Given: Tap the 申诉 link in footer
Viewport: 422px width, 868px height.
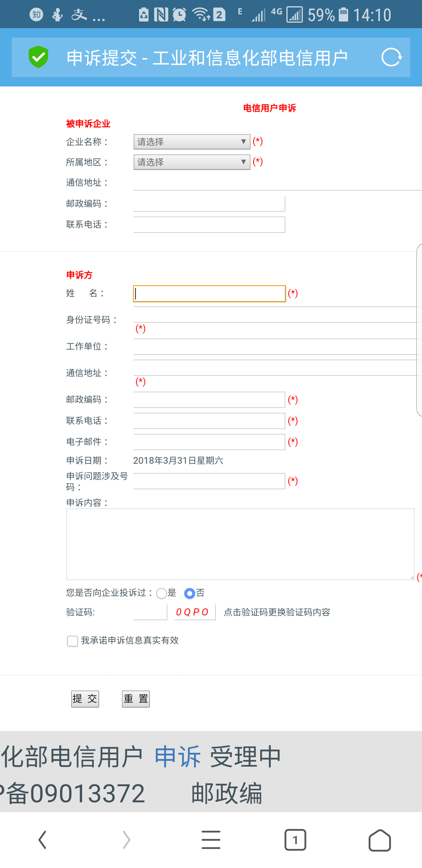Looking at the screenshot, I should pos(177,757).
